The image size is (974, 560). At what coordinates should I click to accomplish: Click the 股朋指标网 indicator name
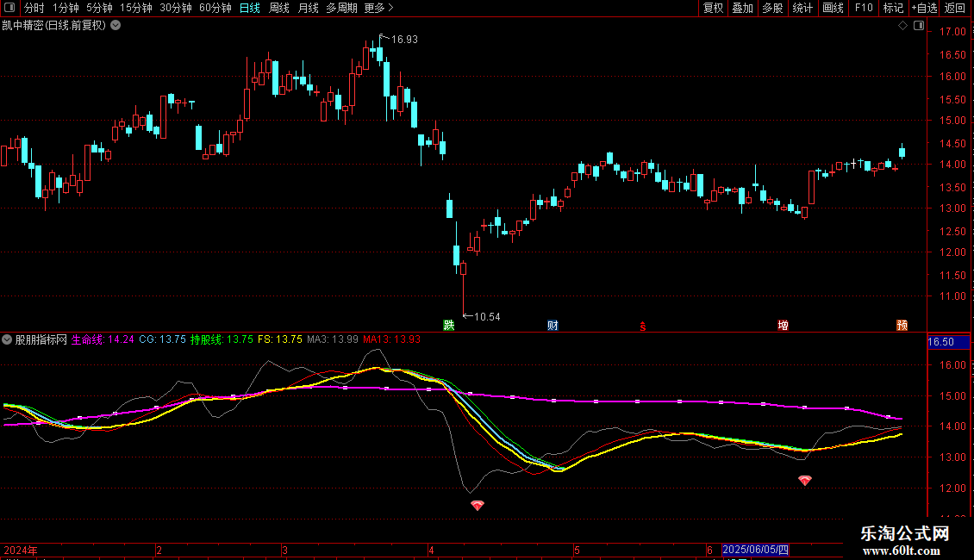tap(41, 339)
